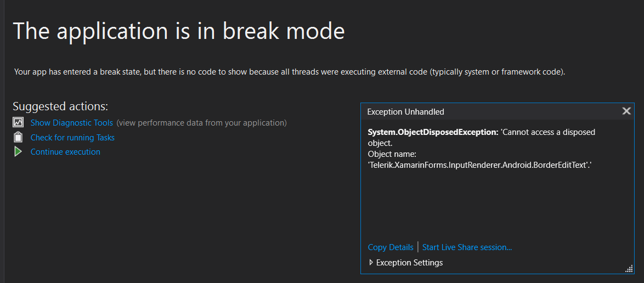Viewport: 644px width, 283px height.
Task: Open the Show Diagnostic Tools link
Action: pos(71,123)
